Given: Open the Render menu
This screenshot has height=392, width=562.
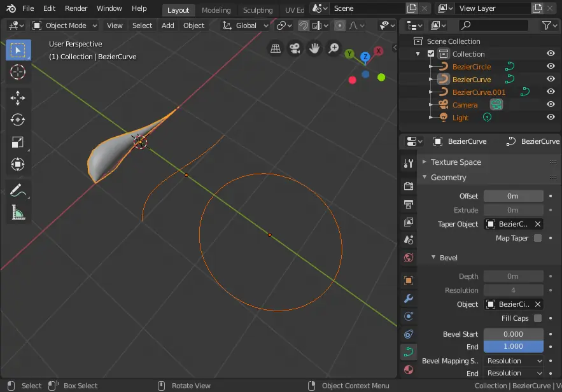Looking at the screenshot, I should [x=76, y=9].
